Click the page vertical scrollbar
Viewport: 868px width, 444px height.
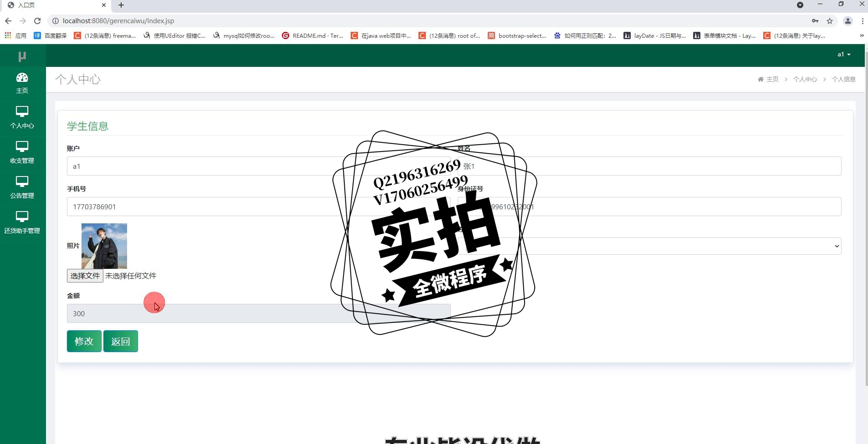(866, 218)
